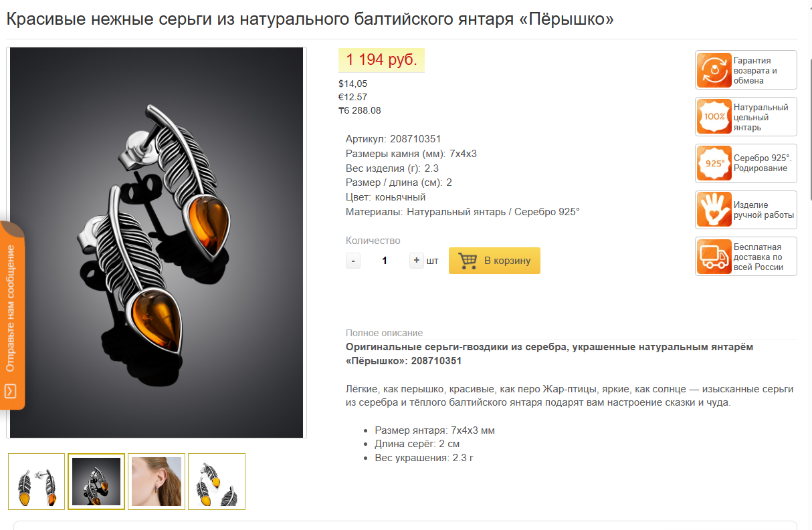Click the 925° silver badge icon

tap(714, 163)
